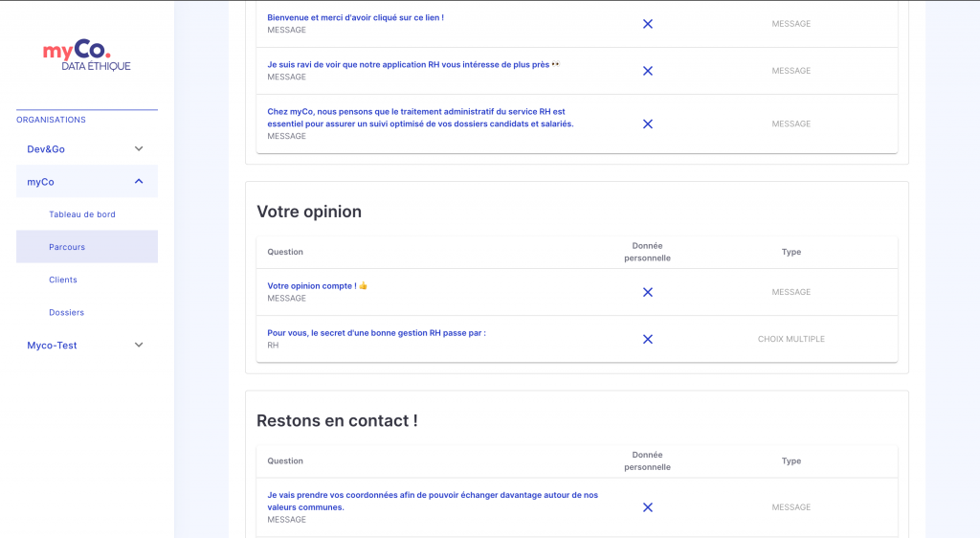The height and width of the screenshot is (538, 980).
Task: Click X icon for 'Je suis ravi' row
Action: (x=648, y=71)
